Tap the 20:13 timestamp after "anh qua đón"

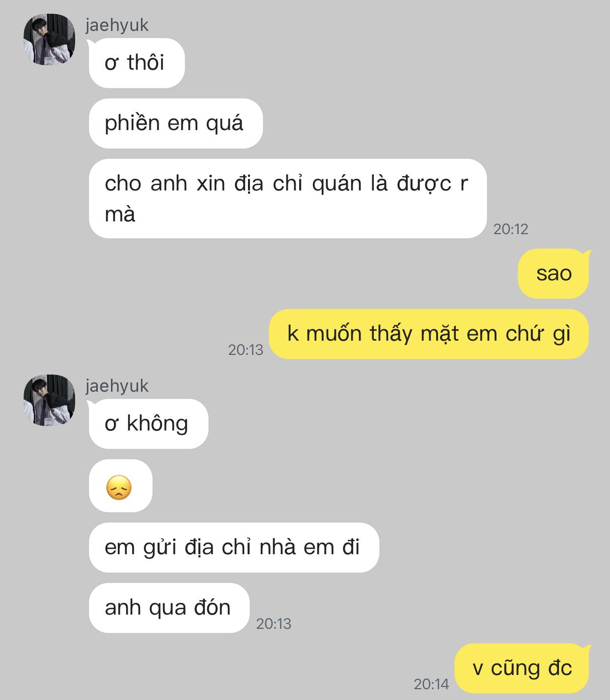tap(274, 624)
